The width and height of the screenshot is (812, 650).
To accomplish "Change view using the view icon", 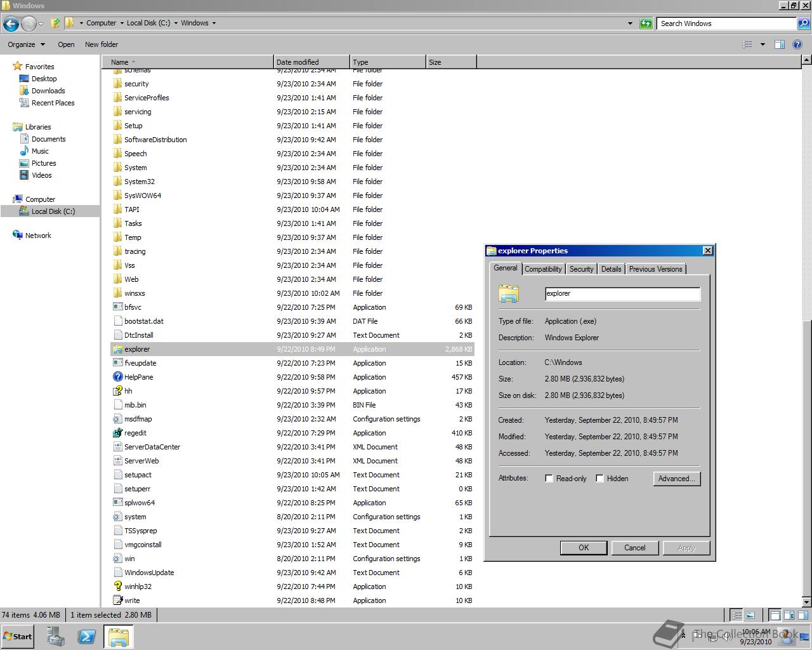I will 747,44.
